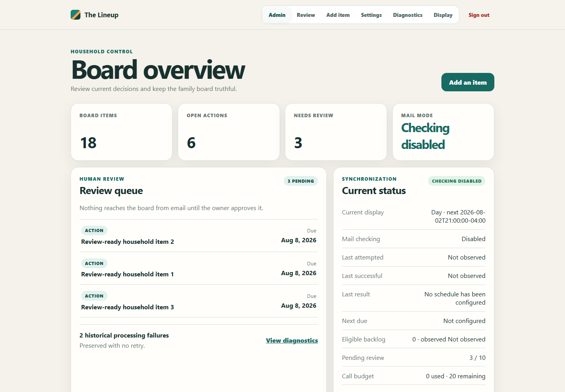This screenshot has height=392, width=565.
Task: Click the '2 historical processing failures' text
Action: (x=124, y=336)
